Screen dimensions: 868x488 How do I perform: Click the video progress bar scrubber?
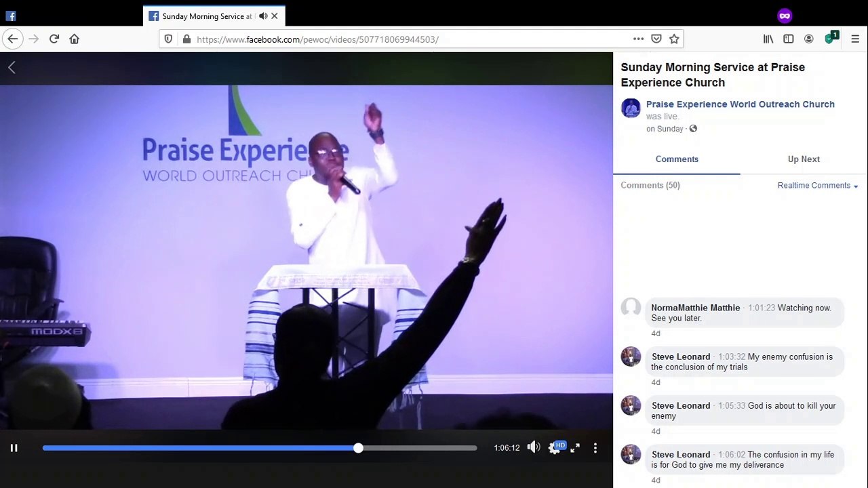(x=358, y=448)
